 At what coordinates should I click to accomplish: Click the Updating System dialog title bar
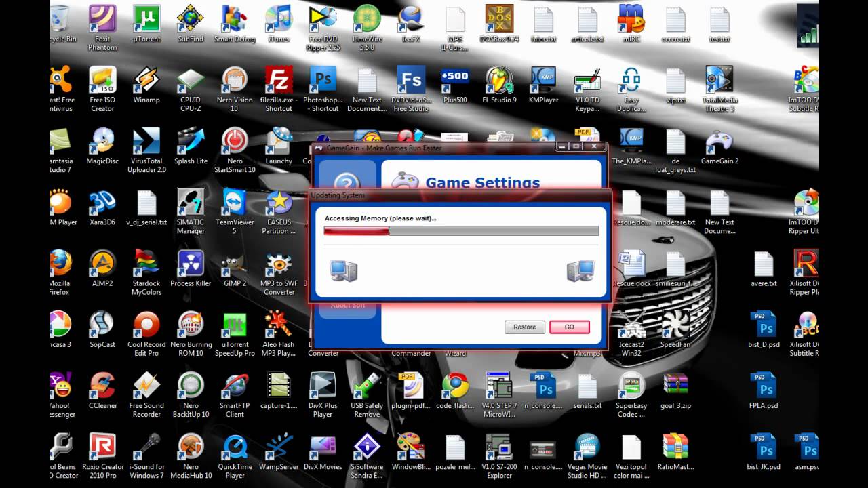pyautogui.click(x=460, y=195)
